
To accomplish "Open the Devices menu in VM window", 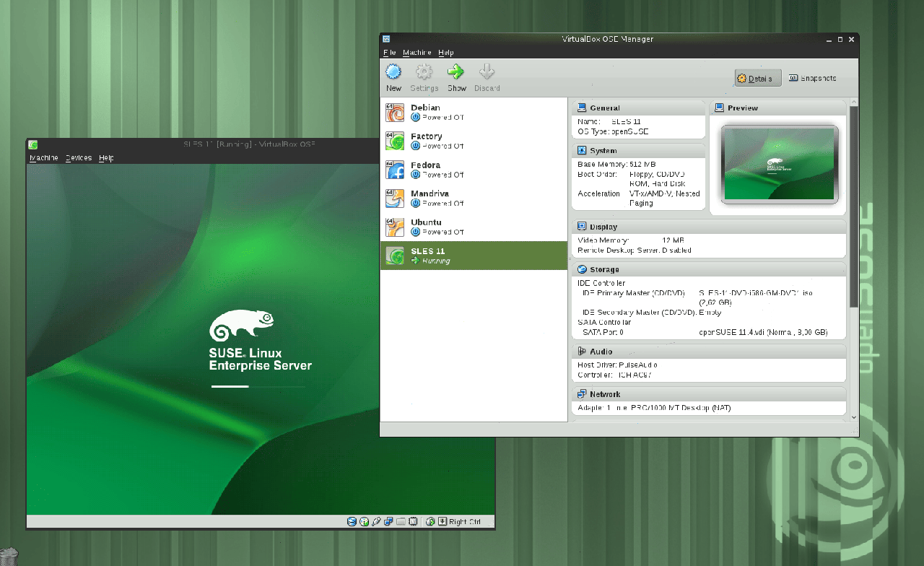I will 78,158.
